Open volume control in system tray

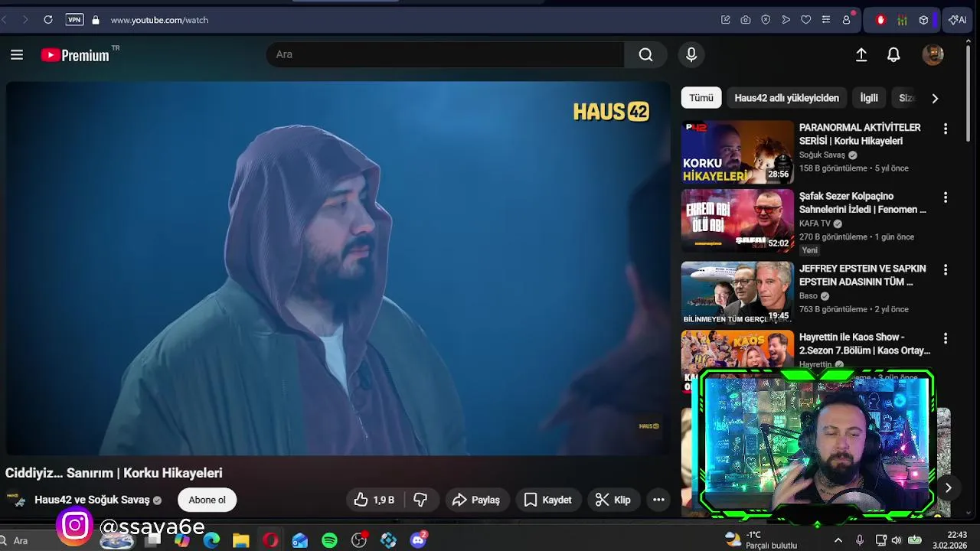point(897,540)
